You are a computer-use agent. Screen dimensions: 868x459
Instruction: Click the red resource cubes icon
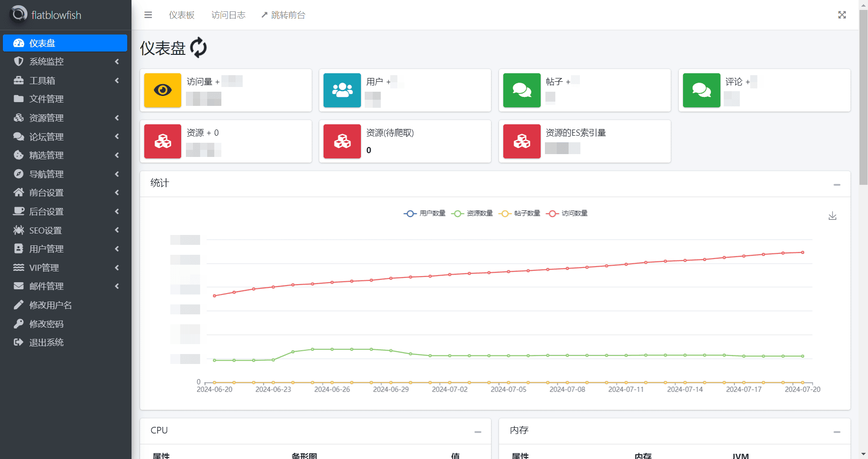point(163,141)
